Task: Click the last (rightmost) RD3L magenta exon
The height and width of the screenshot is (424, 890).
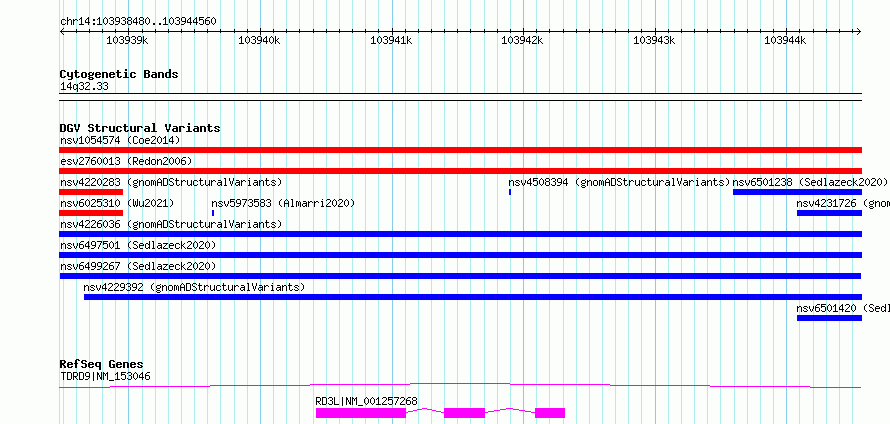Action: [550, 413]
